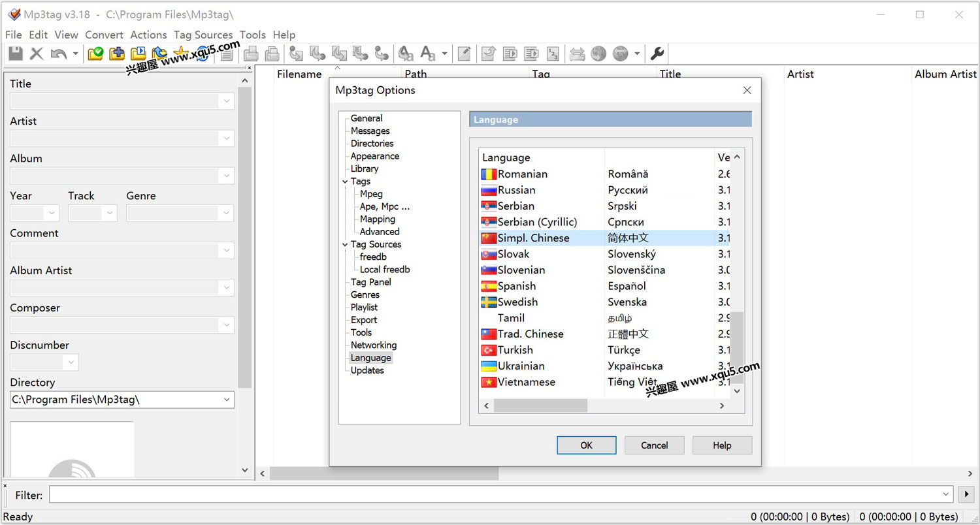Click the Auto-numbering wizard 1-2-3 icon
This screenshot has height=525, width=980.
pyautogui.click(x=553, y=54)
